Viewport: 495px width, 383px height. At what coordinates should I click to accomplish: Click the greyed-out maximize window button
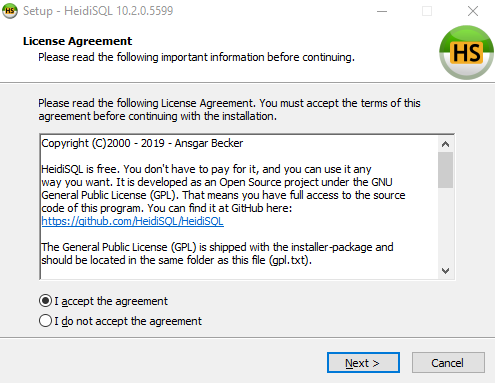tap(427, 11)
